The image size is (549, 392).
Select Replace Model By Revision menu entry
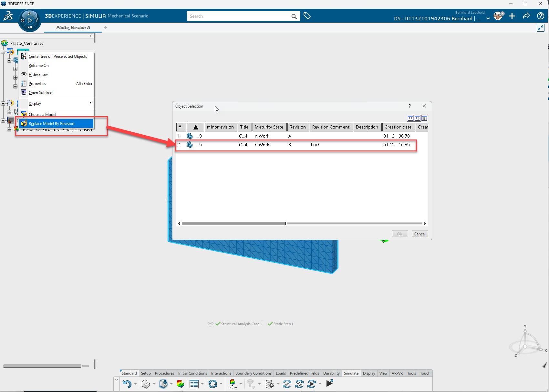tap(51, 124)
